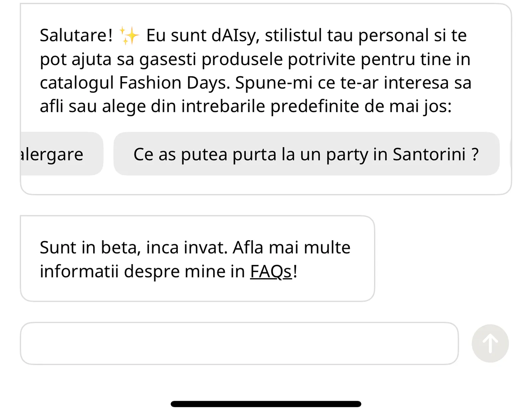This screenshot has width=532, height=417.
Task: Click the 'Salutare!' greeting word
Action: (76, 36)
